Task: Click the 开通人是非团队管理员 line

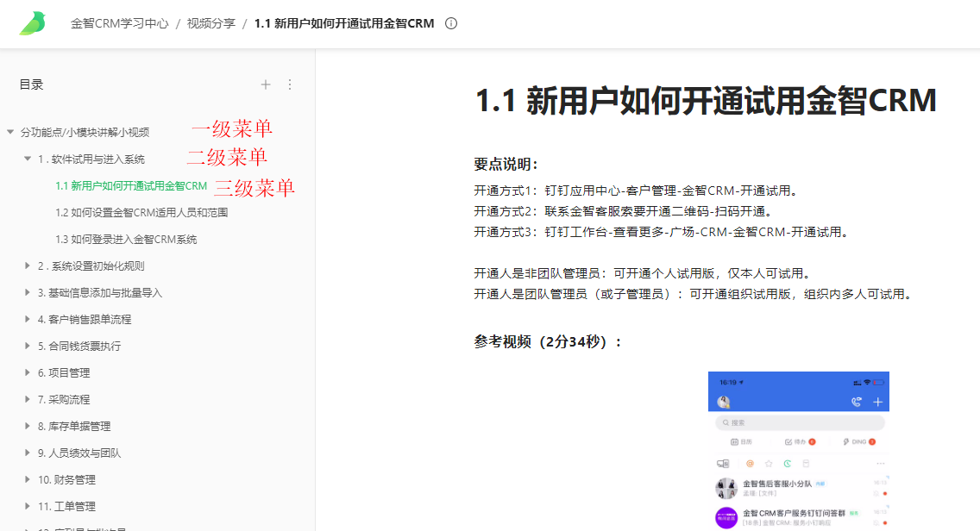Action: tap(644, 273)
